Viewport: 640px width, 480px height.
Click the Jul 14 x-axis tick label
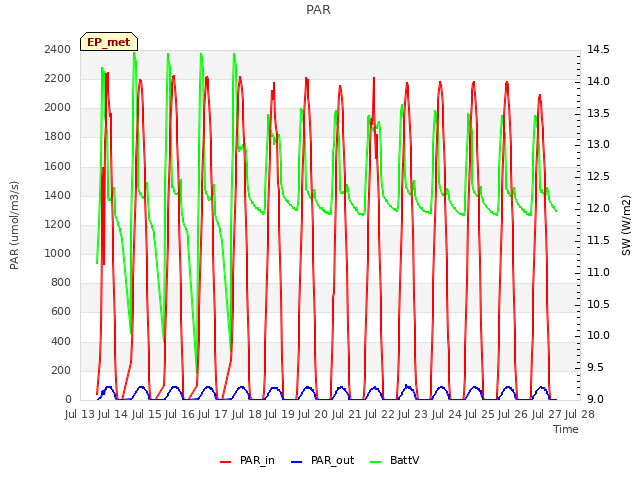click(113, 414)
